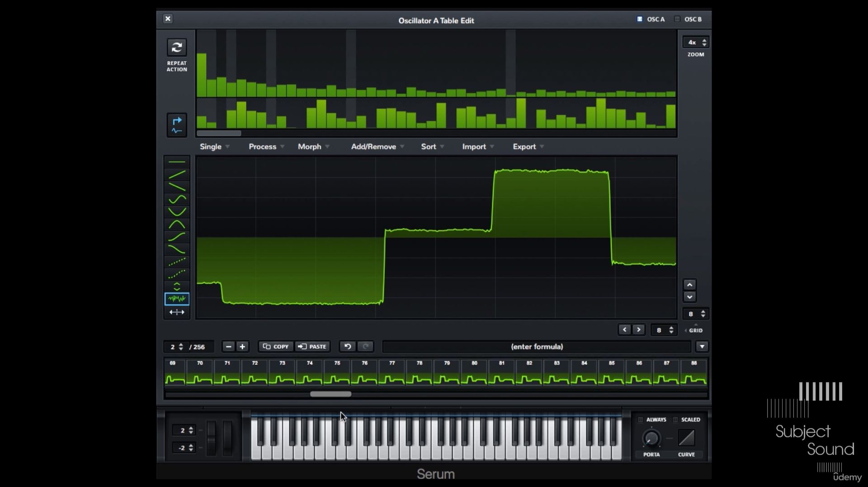Click the PORTA knob

(x=651, y=438)
